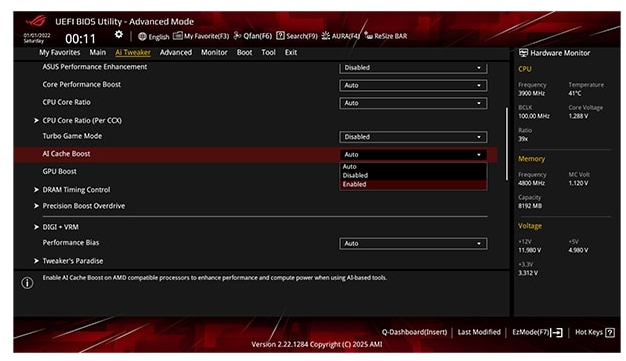Click the Qfan fan icon
The width and height of the screenshot is (626, 361).
coord(237,36)
